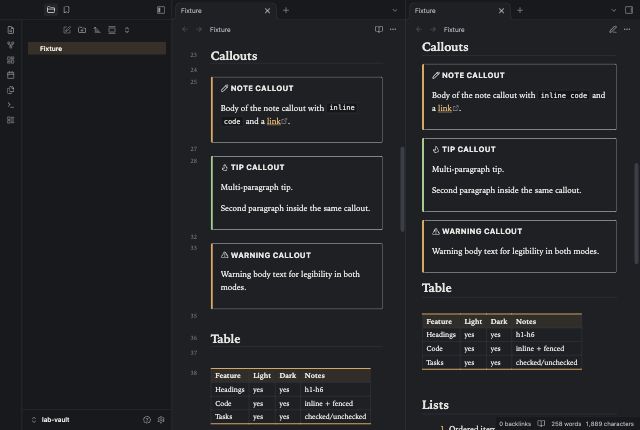Collapse the left sidebar toggle
Image resolution: width=640 pixels, height=430 pixels.
coord(161,10)
